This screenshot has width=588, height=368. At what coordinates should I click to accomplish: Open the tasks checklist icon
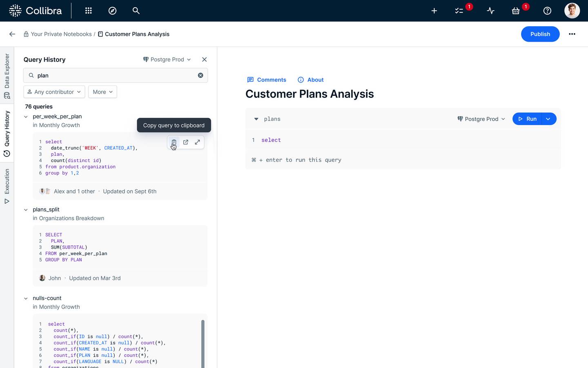tap(459, 11)
